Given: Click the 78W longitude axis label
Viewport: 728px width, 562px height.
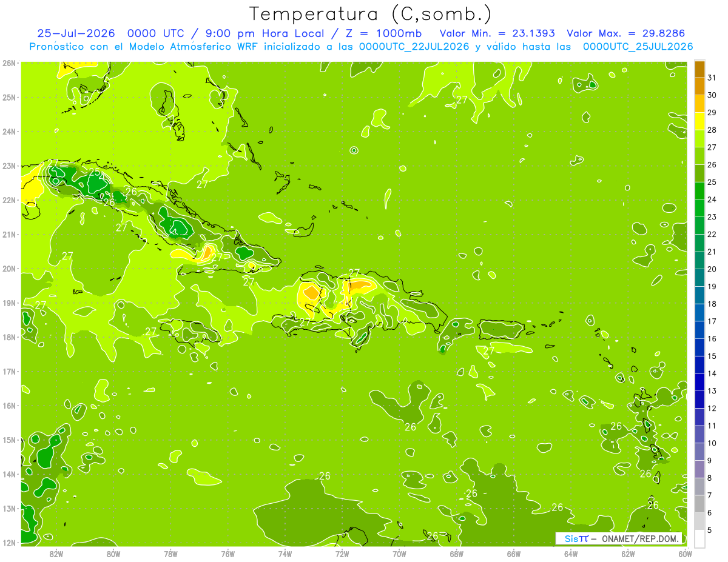Looking at the screenshot, I should (170, 554).
